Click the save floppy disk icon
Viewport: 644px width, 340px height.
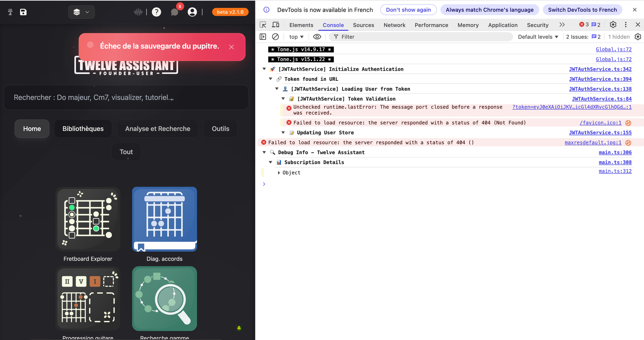[x=23, y=12]
